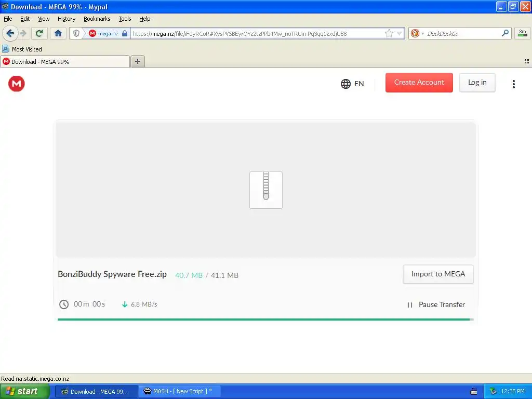Open the Edit menu

click(x=25, y=19)
